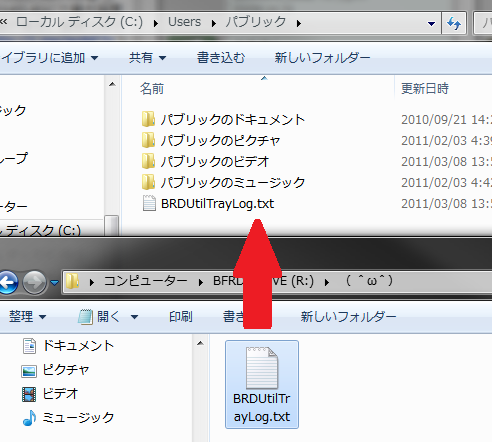
Task: Select ディスク (C:) in upper navigation pane
Action: pyautogui.click(x=41, y=230)
